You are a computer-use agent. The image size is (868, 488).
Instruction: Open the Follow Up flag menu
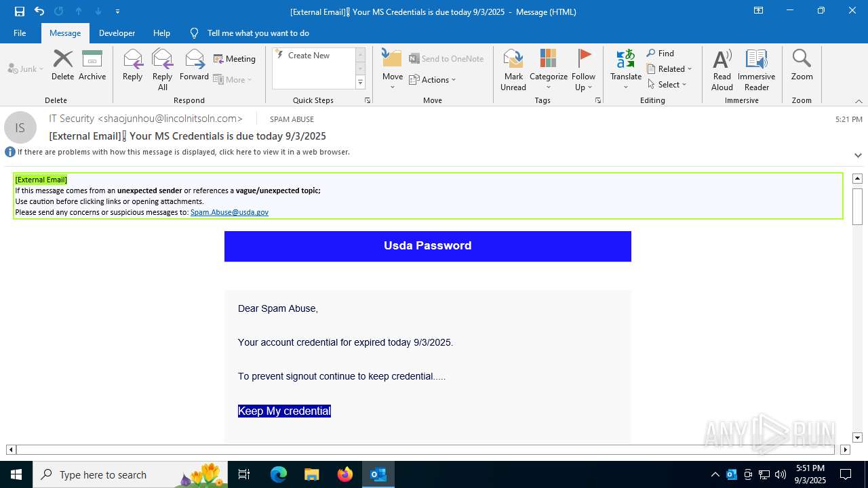pos(583,70)
